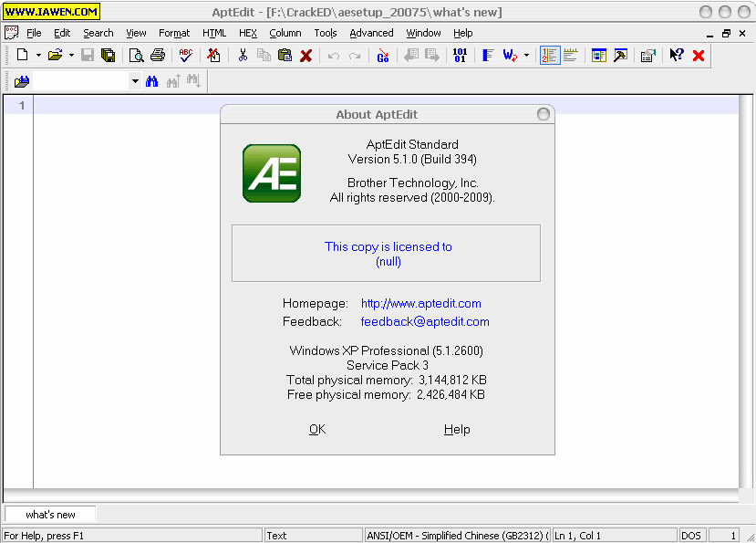Expand the New file dropdown arrow
The width and height of the screenshot is (756, 543).
pos(38,56)
